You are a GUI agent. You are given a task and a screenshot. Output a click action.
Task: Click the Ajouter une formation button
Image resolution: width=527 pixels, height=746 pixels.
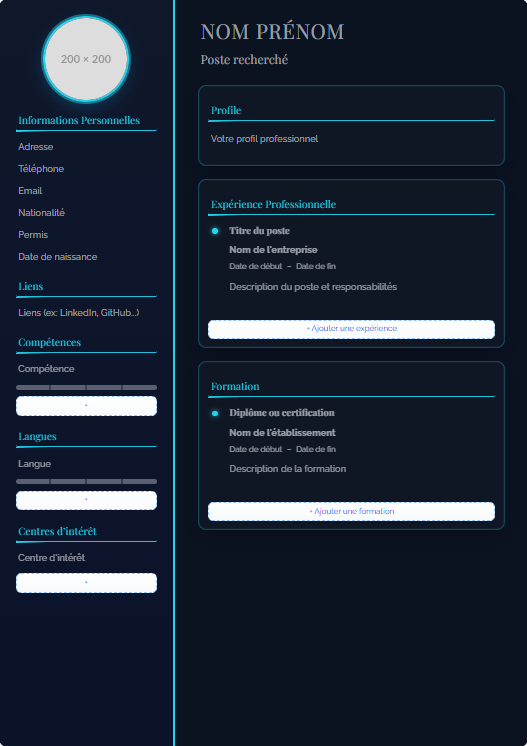351,511
